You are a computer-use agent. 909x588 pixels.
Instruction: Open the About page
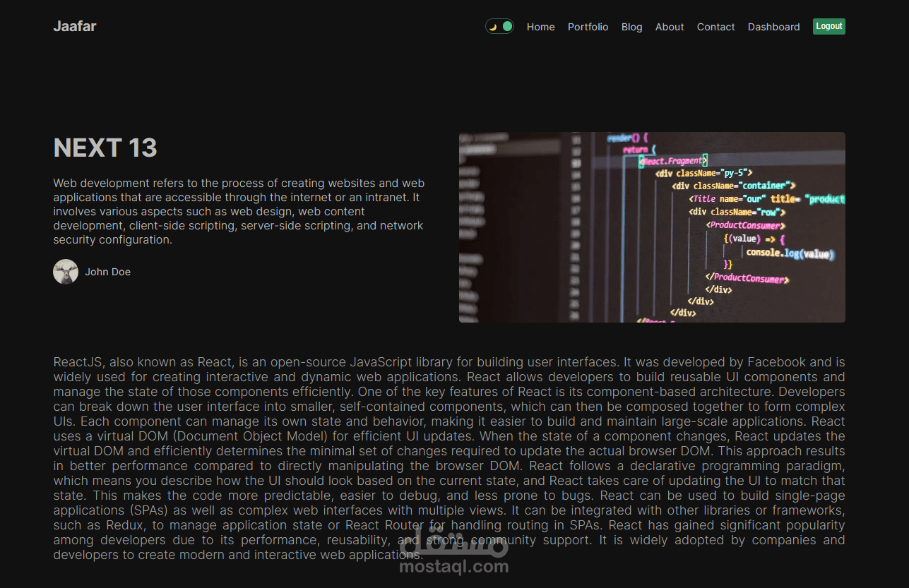pos(670,27)
